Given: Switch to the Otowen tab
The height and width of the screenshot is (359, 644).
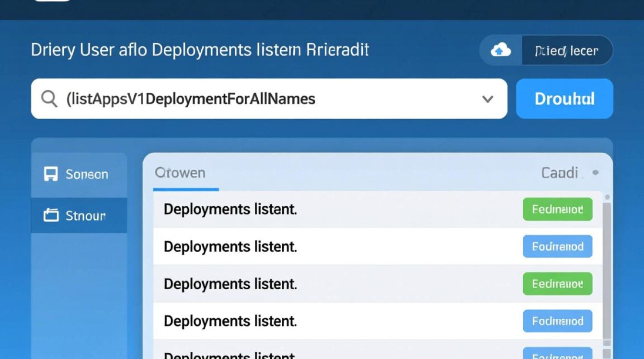Looking at the screenshot, I should [x=180, y=173].
